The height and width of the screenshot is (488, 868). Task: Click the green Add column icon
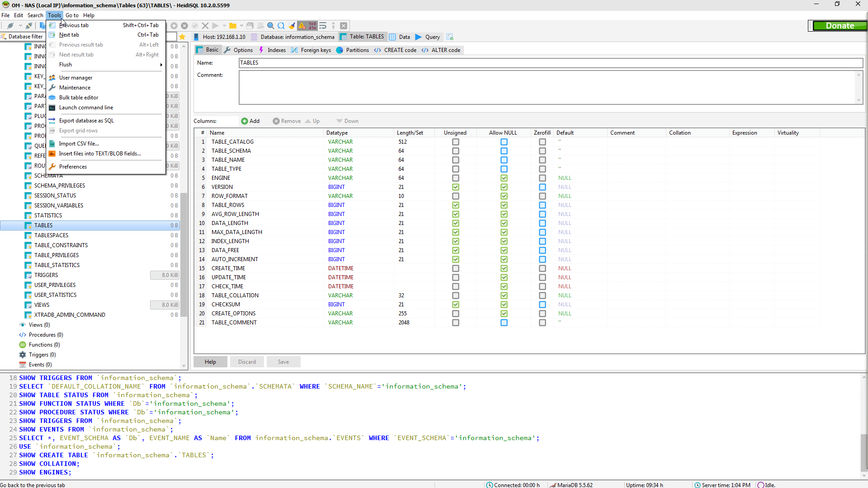click(x=245, y=121)
